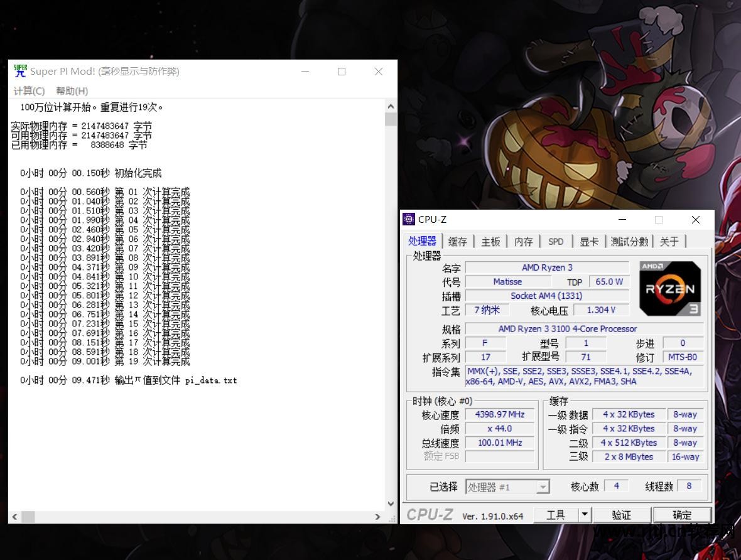Click the processor name field AMD Ryzen 3

tap(547, 267)
